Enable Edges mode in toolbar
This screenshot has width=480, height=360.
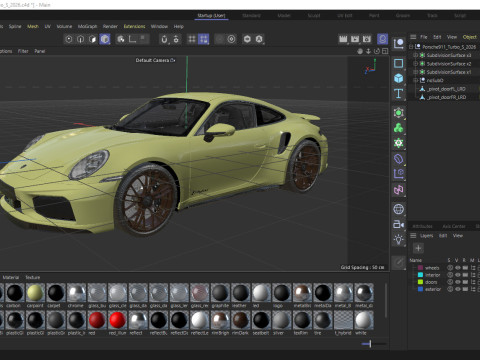[x=81, y=39]
